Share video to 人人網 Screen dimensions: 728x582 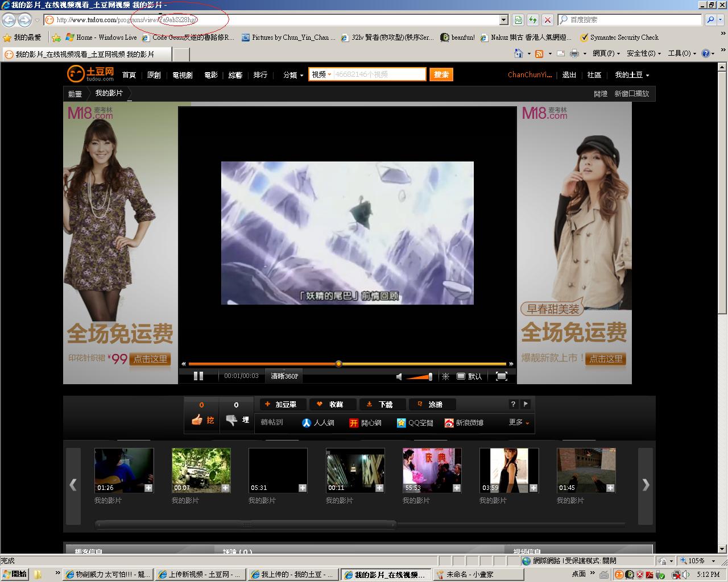click(x=318, y=422)
